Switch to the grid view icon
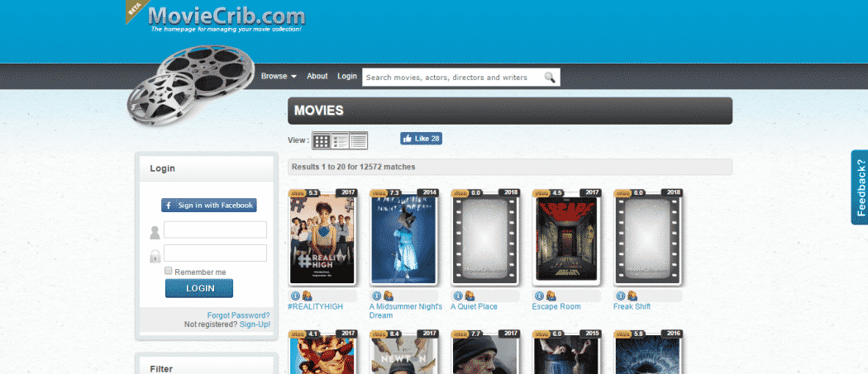The height and width of the screenshot is (374, 868). pyautogui.click(x=321, y=140)
